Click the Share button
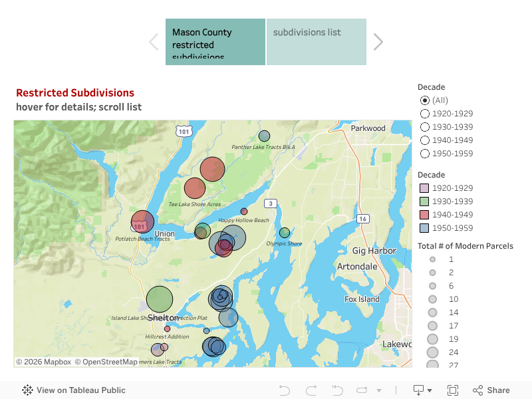 tap(491, 390)
